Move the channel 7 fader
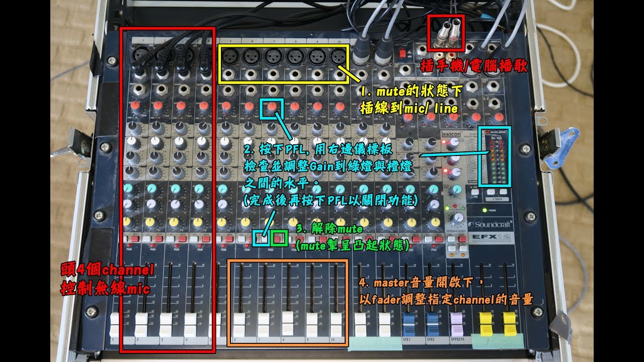644x362 pixels. click(264, 324)
